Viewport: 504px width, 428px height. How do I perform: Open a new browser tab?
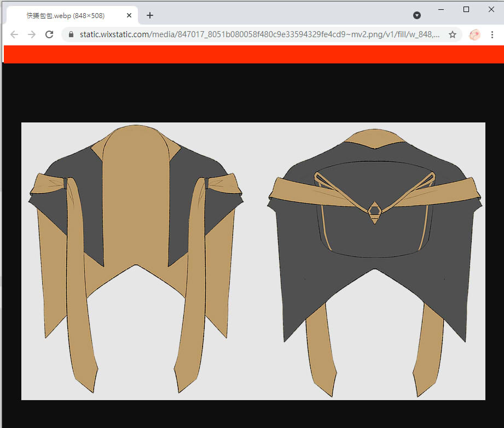pos(150,15)
